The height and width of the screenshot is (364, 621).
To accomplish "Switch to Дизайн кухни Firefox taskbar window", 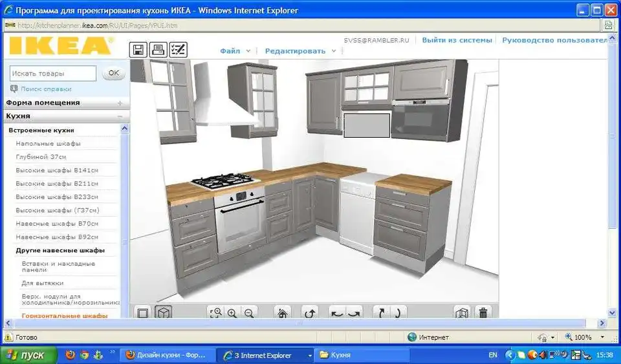I will point(167,355).
